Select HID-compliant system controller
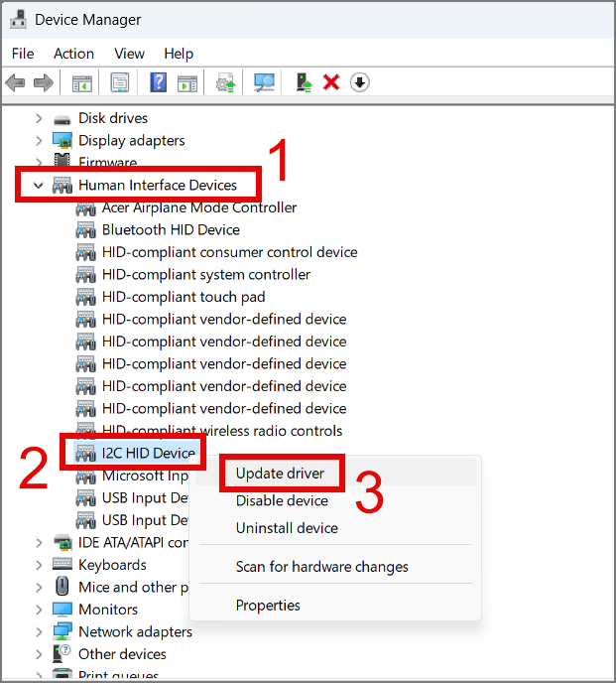The image size is (616, 683). tap(206, 274)
